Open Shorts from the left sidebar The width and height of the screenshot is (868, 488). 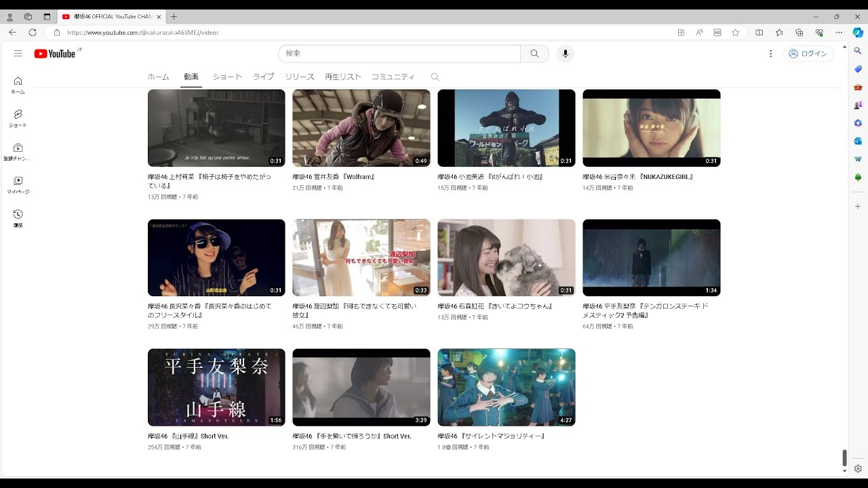pos(18,118)
